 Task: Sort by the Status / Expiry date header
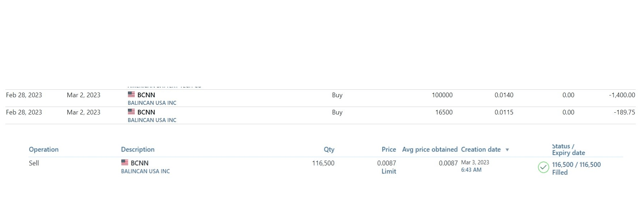[568, 149]
